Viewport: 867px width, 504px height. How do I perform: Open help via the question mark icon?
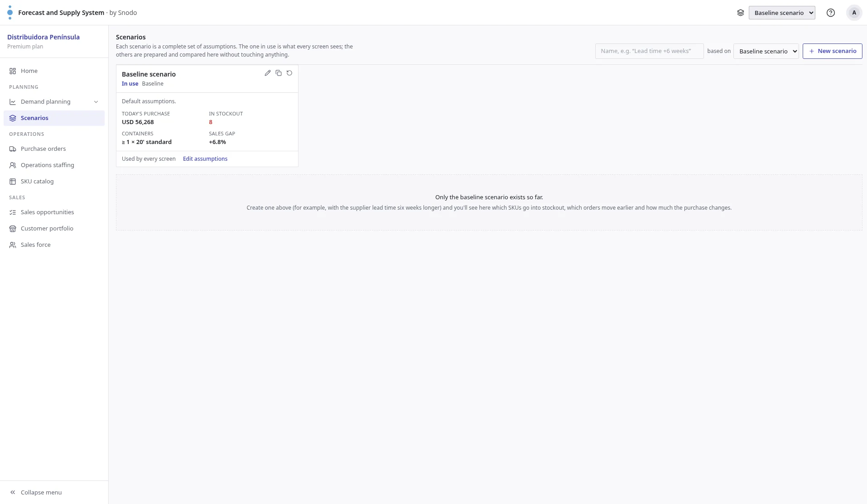831,13
